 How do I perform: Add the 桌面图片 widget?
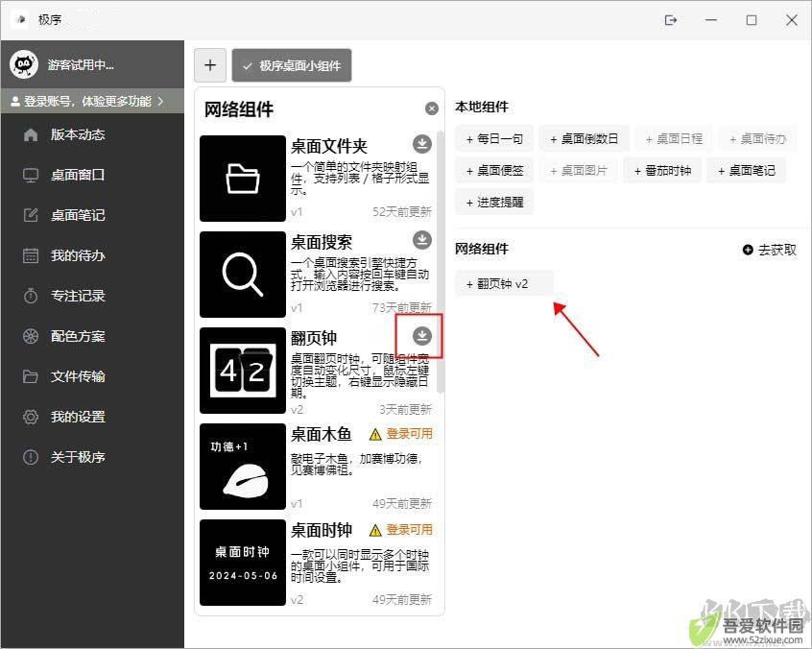coord(579,170)
